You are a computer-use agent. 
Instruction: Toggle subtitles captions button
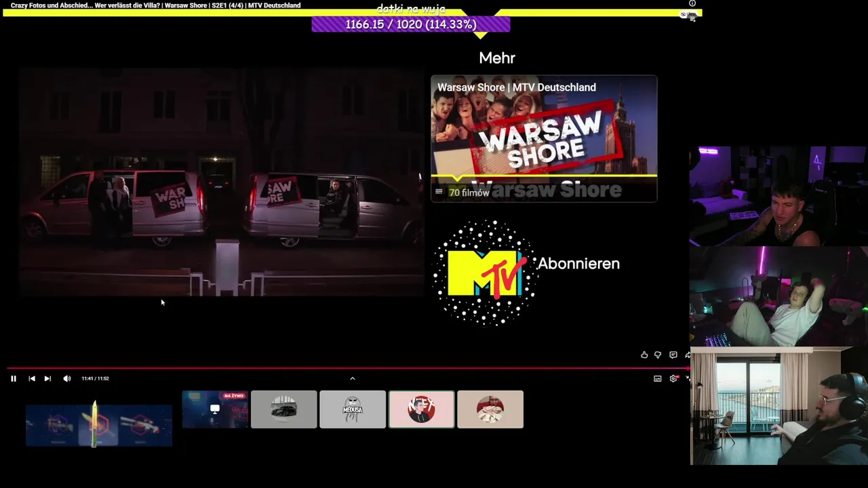[658, 379]
